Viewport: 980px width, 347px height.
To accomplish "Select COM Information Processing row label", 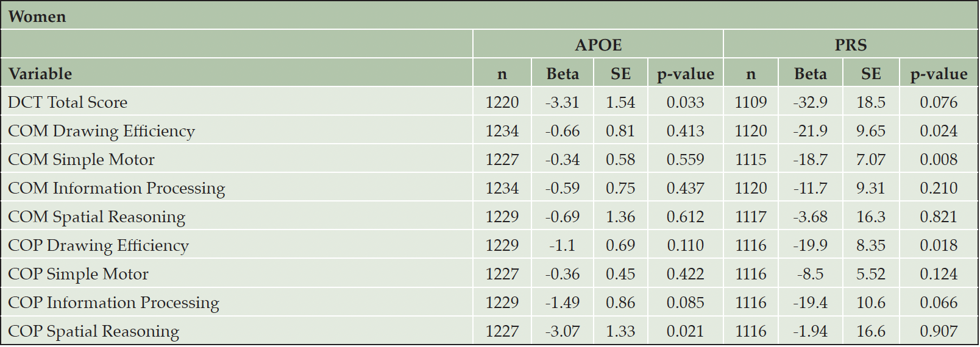I will pos(116,189).
